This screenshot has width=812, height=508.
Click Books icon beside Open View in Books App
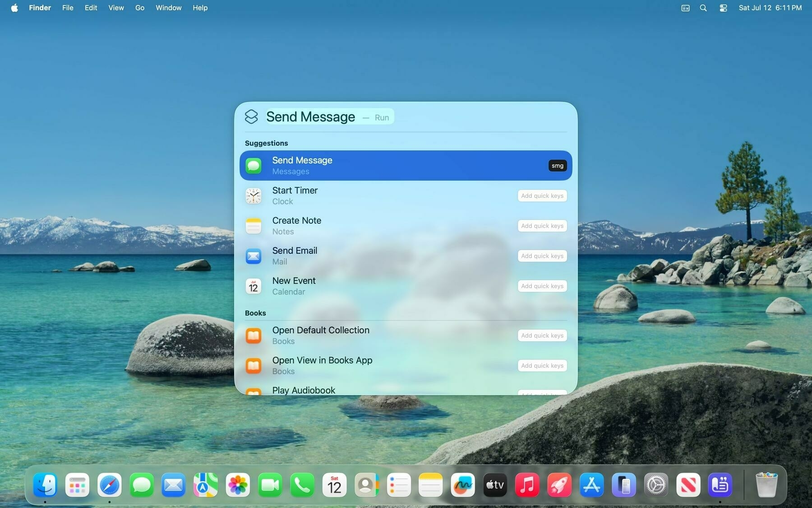coord(254,366)
